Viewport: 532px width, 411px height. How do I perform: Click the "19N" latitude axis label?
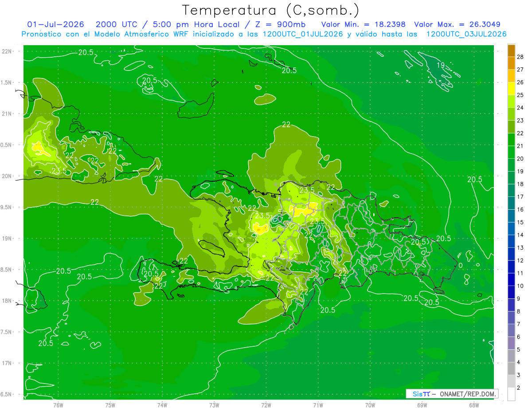7,239
